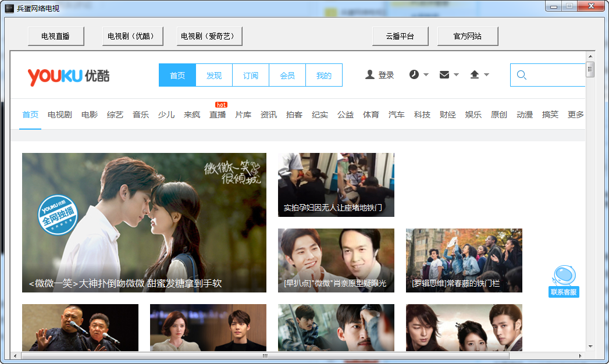Click the app icon in title bar
609x364 pixels.
(9, 8)
